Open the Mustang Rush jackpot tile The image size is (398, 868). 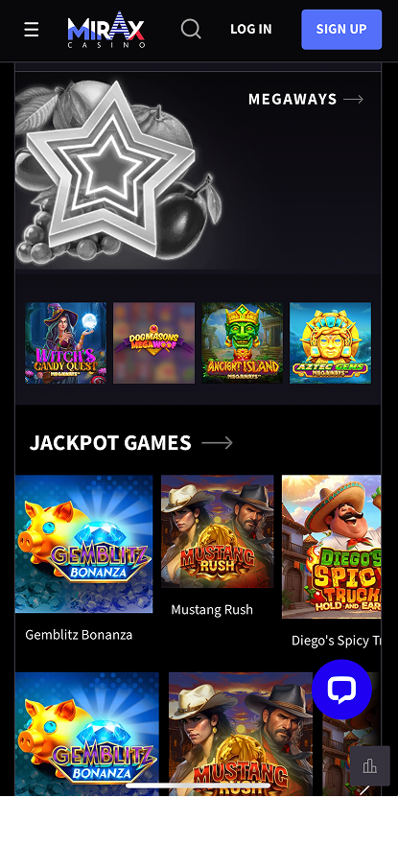pos(217,531)
